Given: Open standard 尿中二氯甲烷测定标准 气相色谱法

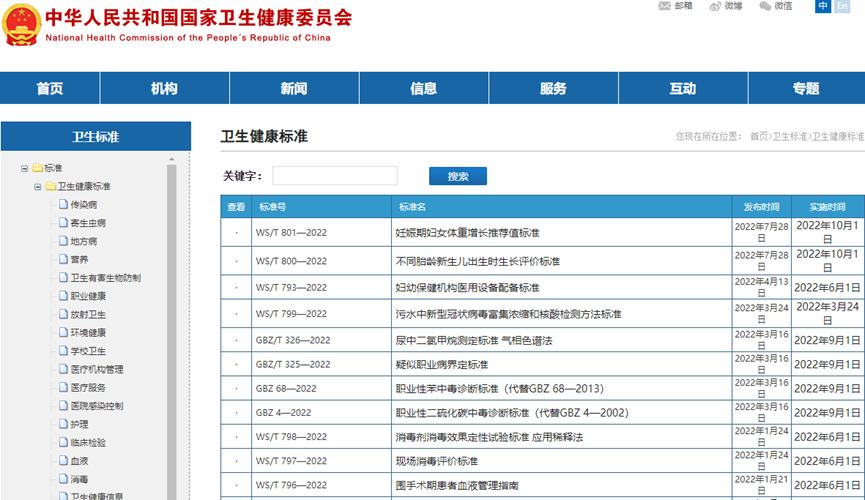Looking at the screenshot, I should [x=474, y=341].
